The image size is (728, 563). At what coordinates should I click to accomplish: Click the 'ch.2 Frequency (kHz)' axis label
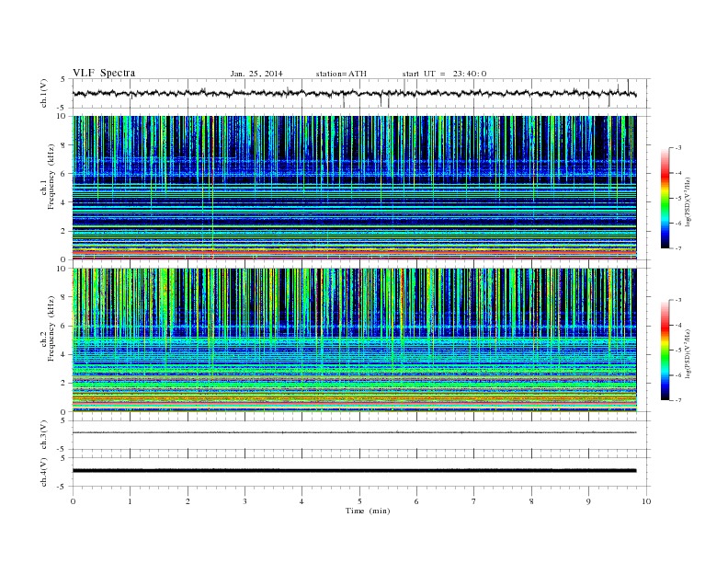pyautogui.click(x=47, y=328)
